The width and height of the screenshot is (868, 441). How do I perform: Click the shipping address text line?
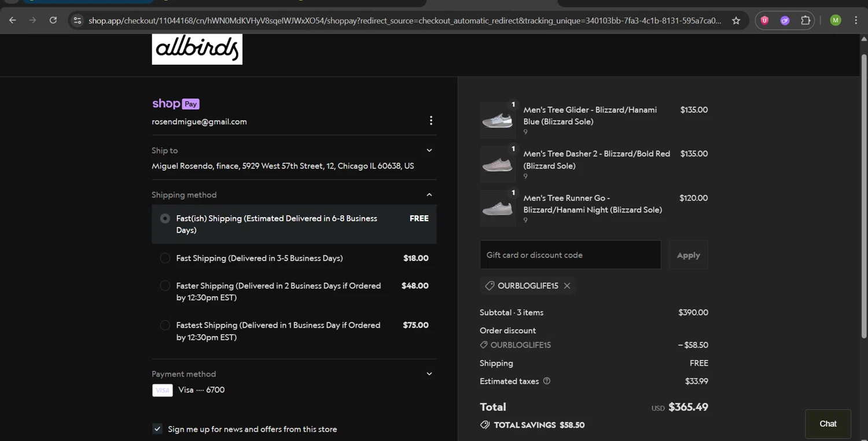click(283, 166)
